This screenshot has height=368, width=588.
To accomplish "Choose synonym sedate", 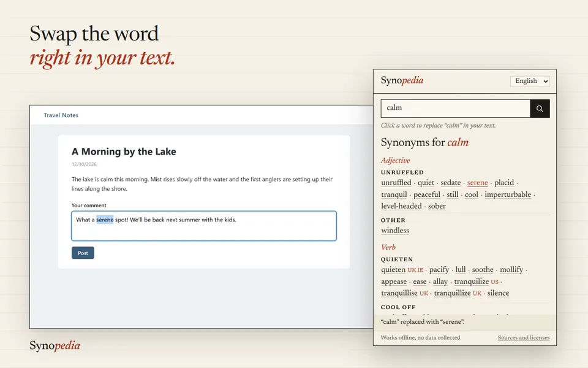I will pyautogui.click(x=450, y=183).
